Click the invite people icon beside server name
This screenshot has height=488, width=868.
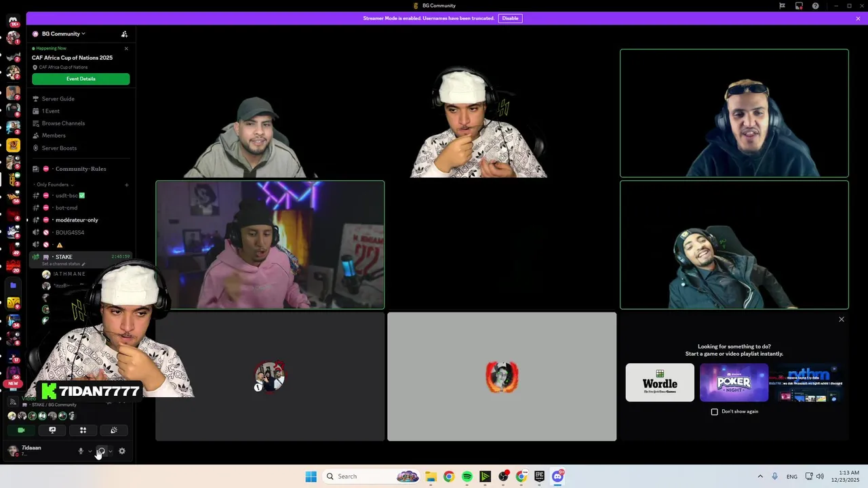pos(124,34)
